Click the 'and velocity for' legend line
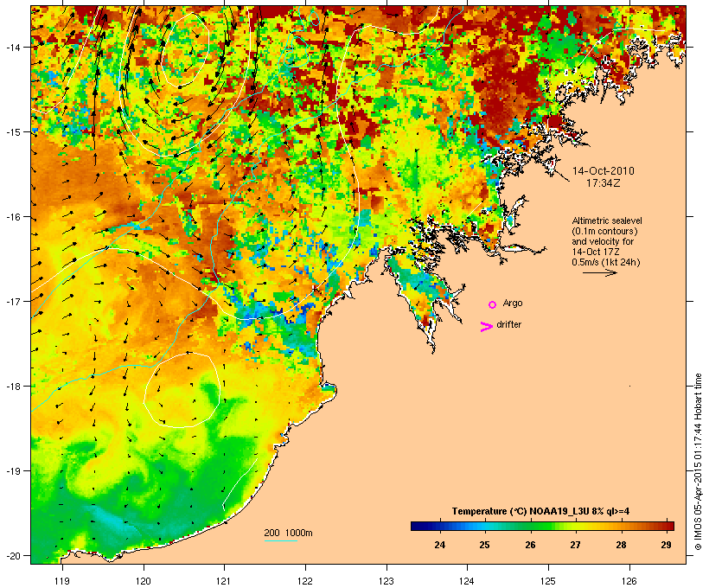Screen dimensions: 709x588 tap(603, 241)
